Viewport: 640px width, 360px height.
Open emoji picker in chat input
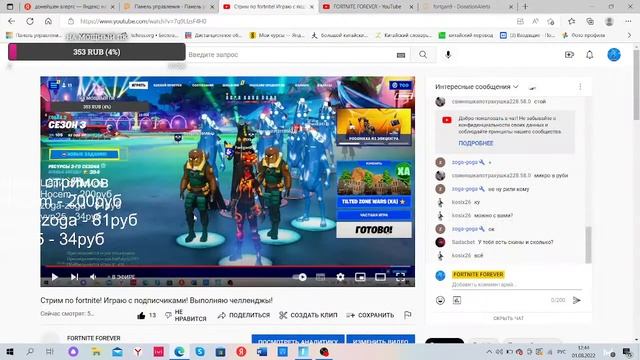(440, 300)
